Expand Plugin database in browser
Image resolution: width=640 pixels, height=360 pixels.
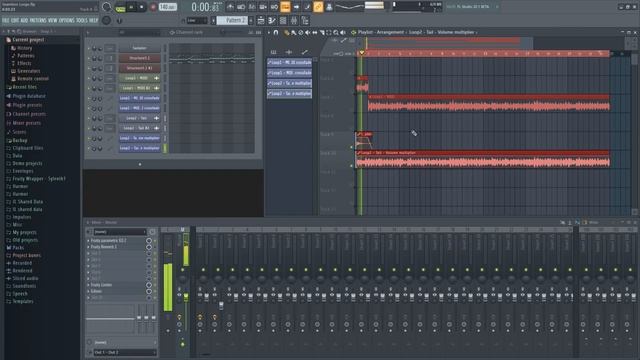29,96
